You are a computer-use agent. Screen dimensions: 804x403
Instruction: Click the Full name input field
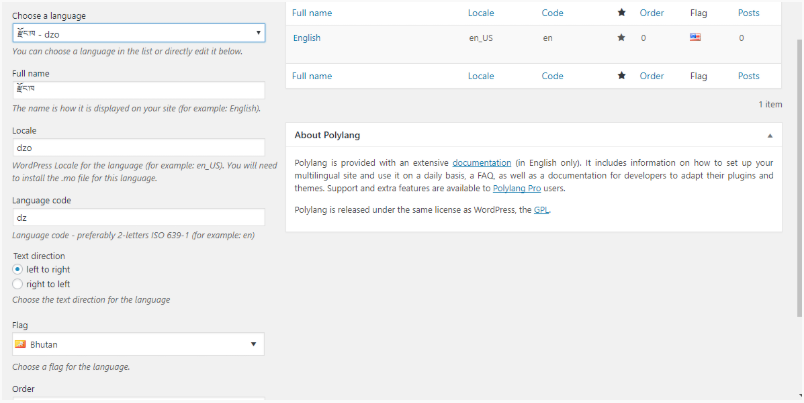pyautogui.click(x=138, y=91)
